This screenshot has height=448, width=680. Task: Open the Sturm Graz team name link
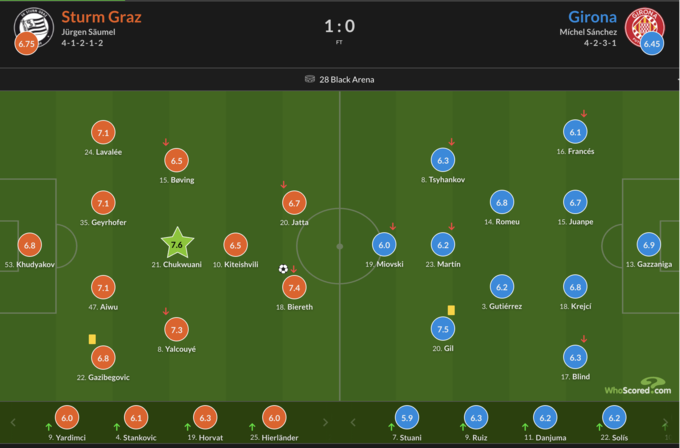tap(101, 17)
